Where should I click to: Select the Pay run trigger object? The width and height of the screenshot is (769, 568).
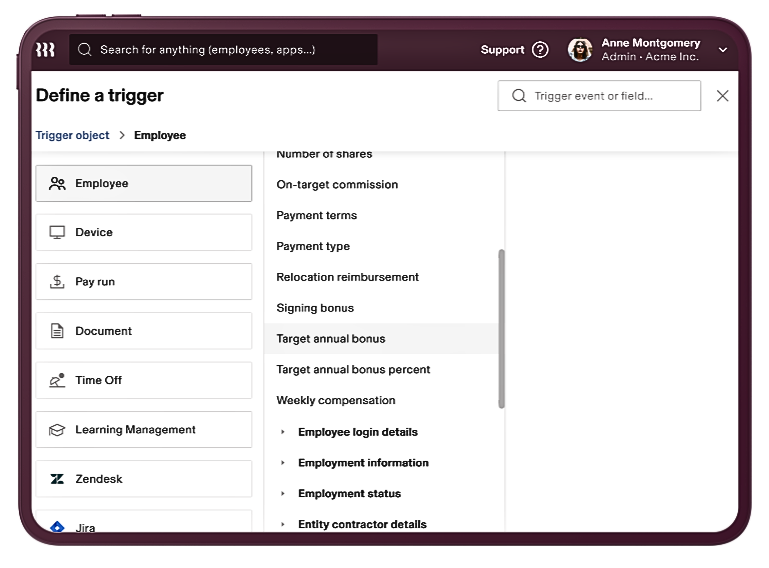[x=144, y=282]
